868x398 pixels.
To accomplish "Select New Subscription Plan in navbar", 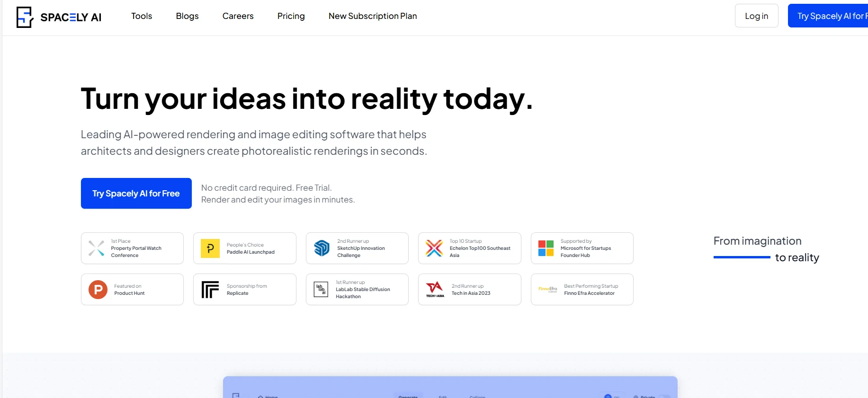I will [373, 16].
